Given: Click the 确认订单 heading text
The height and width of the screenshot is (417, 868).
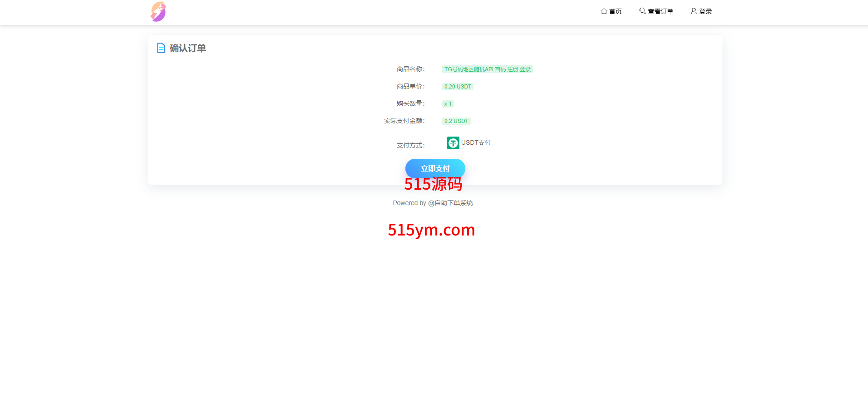Looking at the screenshot, I should coord(188,48).
